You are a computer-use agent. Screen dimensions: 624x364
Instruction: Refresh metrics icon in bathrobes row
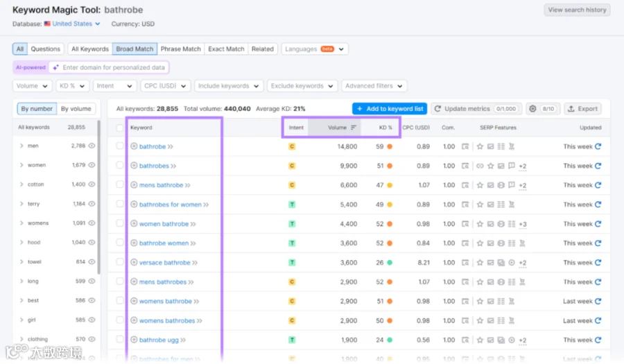pyautogui.click(x=598, y=166)
